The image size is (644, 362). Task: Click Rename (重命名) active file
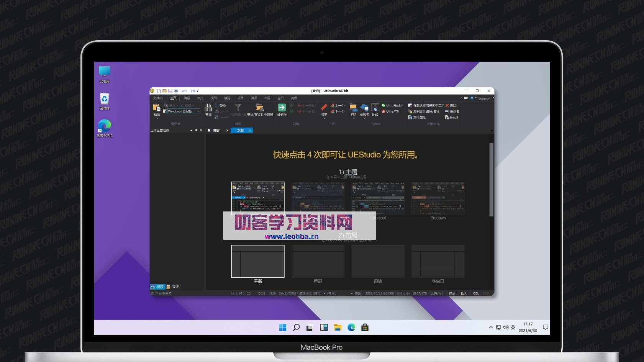(x=452, y=111)
